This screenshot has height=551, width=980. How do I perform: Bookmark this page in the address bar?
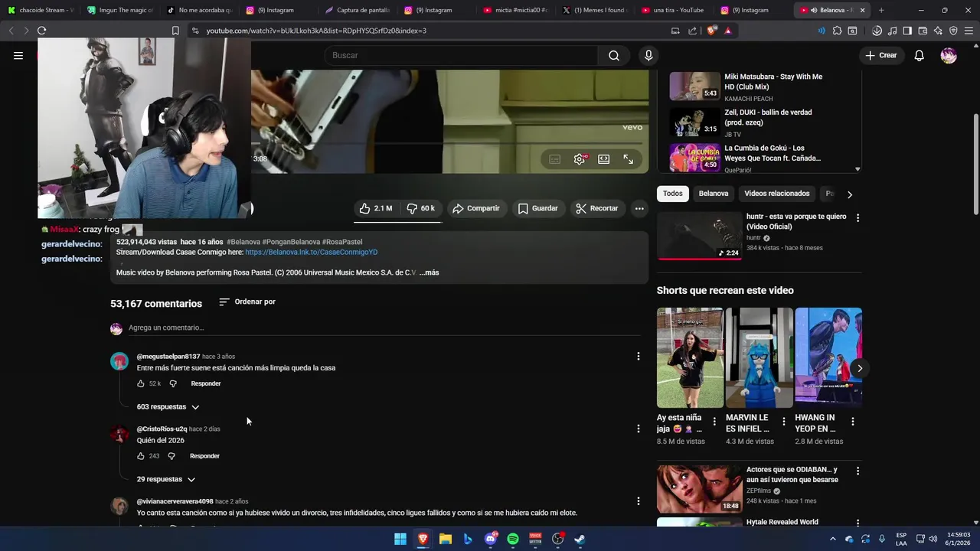click(x=175, y=31)
